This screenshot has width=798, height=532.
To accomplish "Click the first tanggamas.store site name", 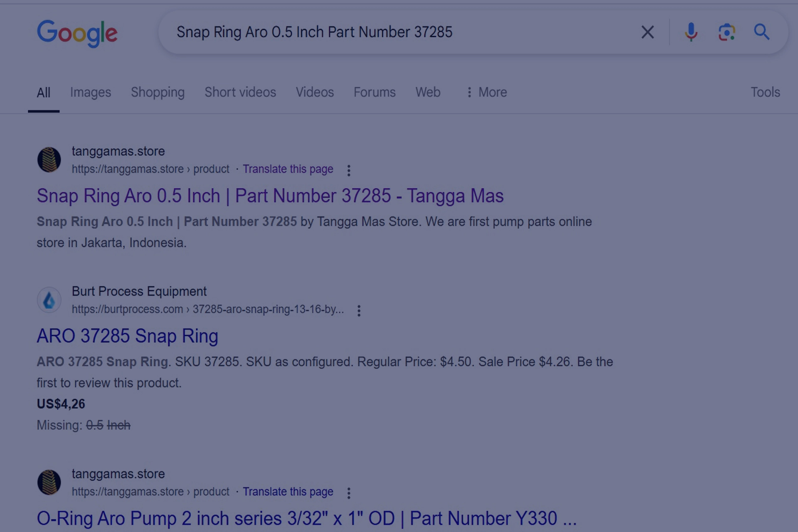I will pos(118,152).
